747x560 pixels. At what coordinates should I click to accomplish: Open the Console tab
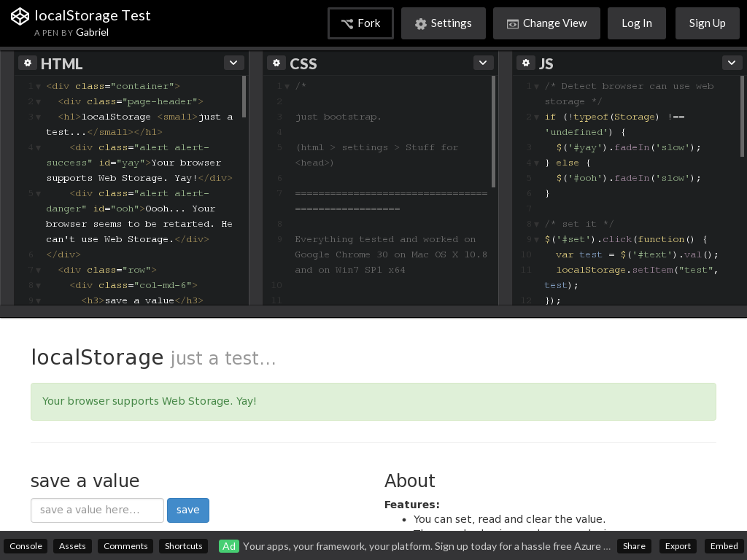click(26, 546)
